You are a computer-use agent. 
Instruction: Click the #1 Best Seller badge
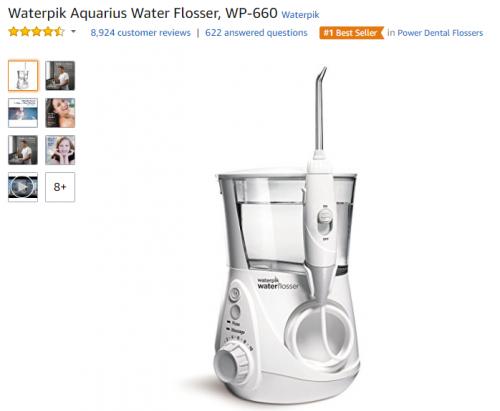[351, 33]
